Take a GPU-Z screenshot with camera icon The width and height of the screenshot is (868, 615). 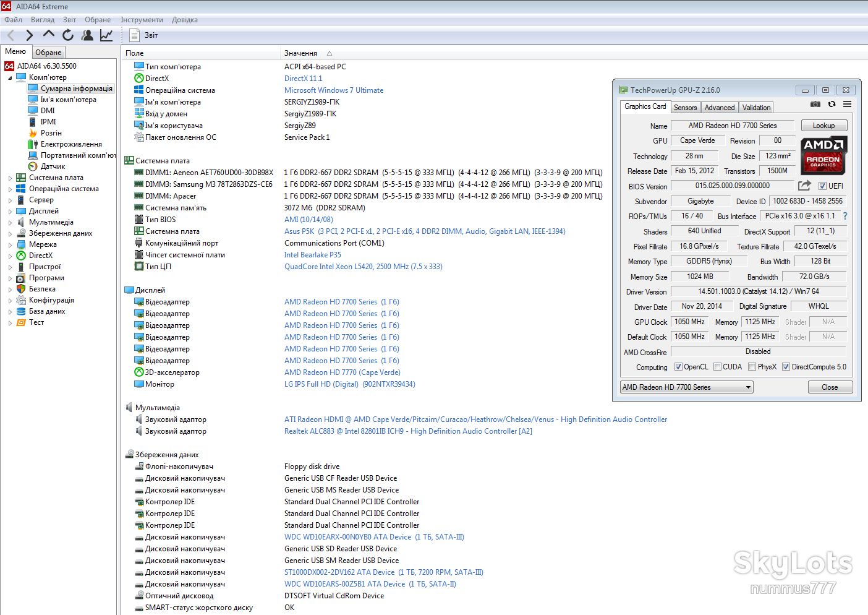tap(815, 105)
